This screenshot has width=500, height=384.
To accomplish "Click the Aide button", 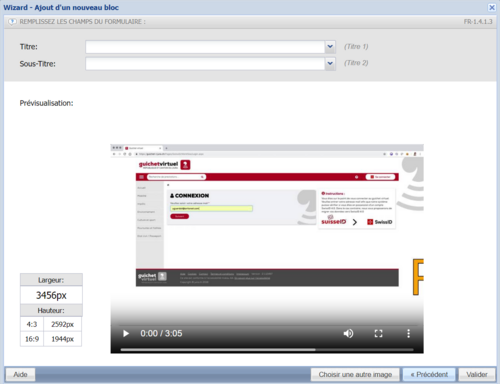I will 20,374.
